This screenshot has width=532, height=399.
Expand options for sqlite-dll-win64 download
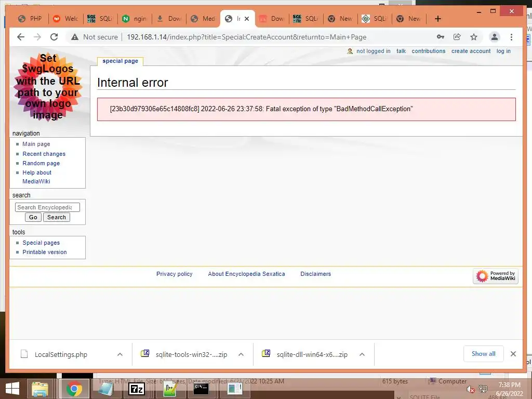tap(362, 354)
